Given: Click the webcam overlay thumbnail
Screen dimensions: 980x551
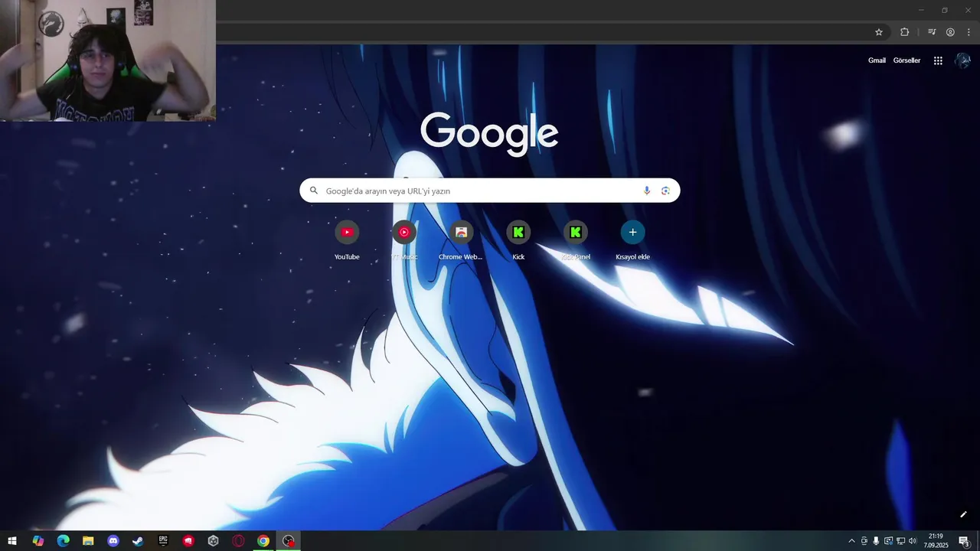Looking at the screenshot, I should [108, 60].
